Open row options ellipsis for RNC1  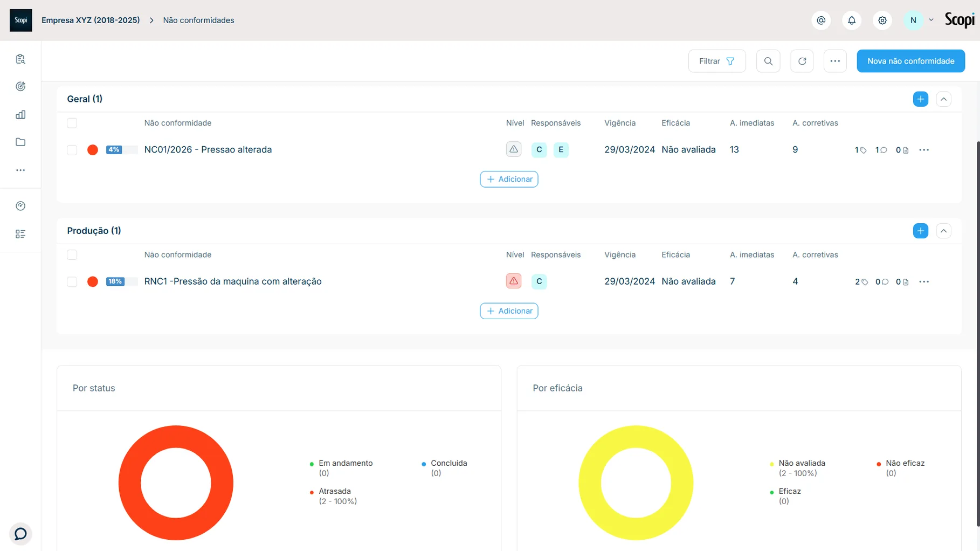[x=924, y=281]
